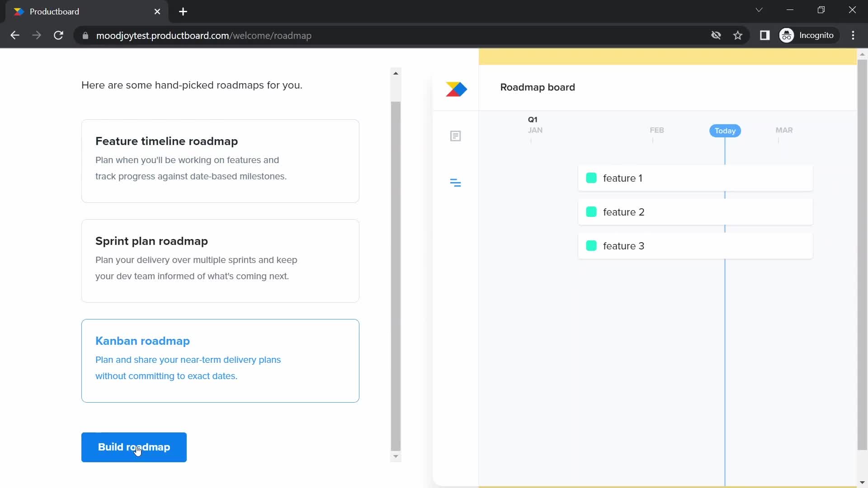Screen dimensions: 868x488
Task: Open the feature 2 card
Action: pos(695,212)
